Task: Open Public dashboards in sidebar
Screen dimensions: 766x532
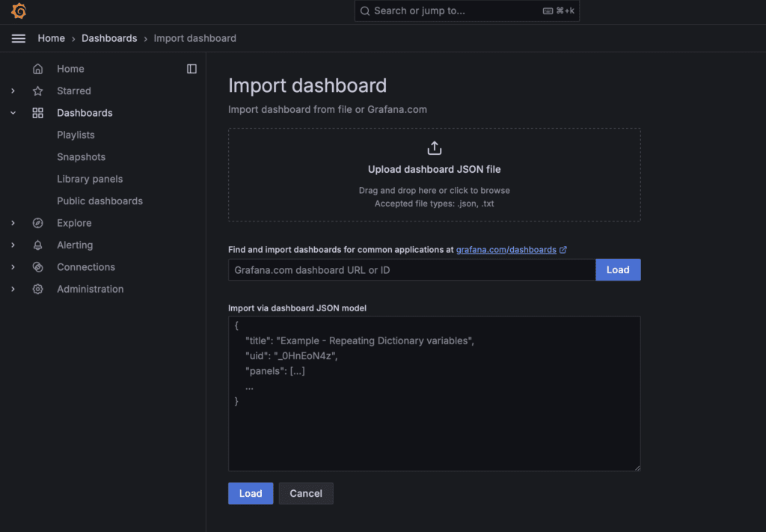Action: click(99, 201)
